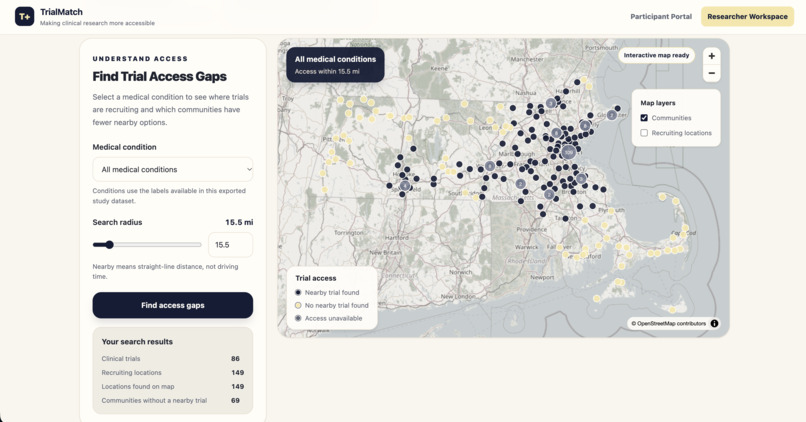The width and height of the screenshot is (806, 422).
Task: Enable the Recruiting locations layer checkbox
Action: tap(644, 133)
